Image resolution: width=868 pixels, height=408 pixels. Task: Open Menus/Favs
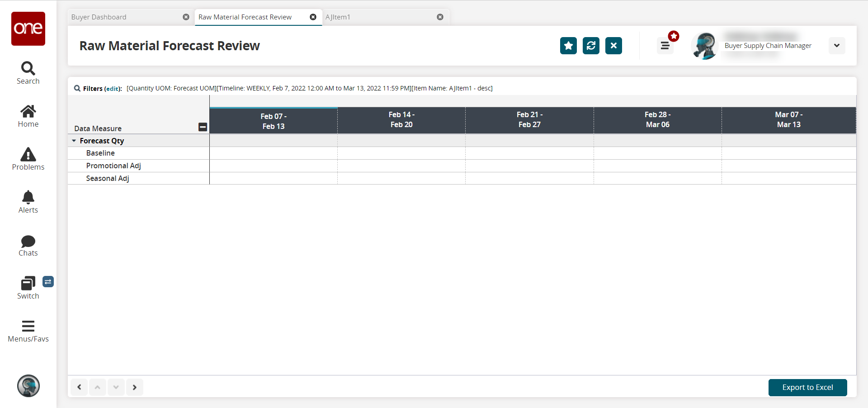[28, 332]
